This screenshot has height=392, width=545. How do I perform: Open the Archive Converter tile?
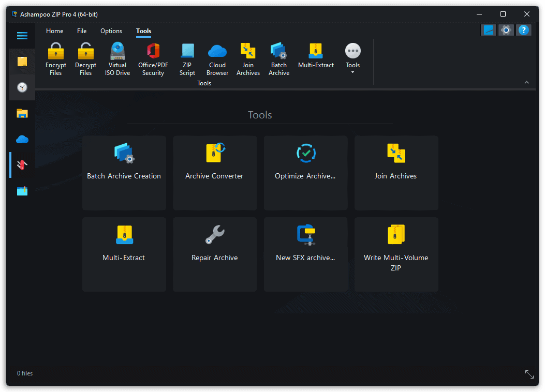point(215,173)
